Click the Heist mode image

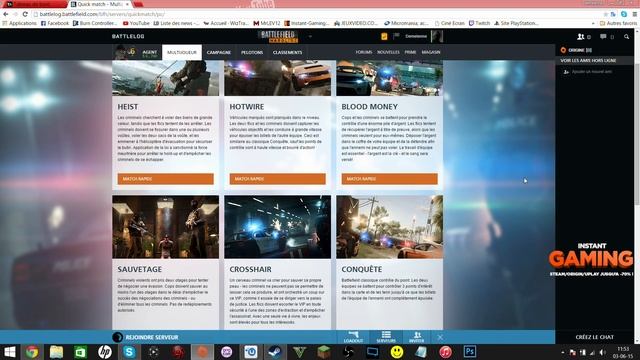coord(166,78)
